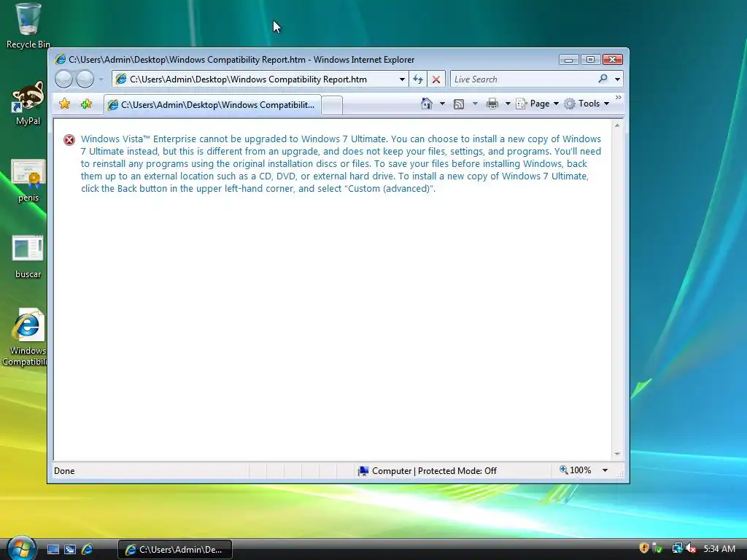Click the muted volume tray icon
The height and width of the screenshot is (560, 747).
691,548
